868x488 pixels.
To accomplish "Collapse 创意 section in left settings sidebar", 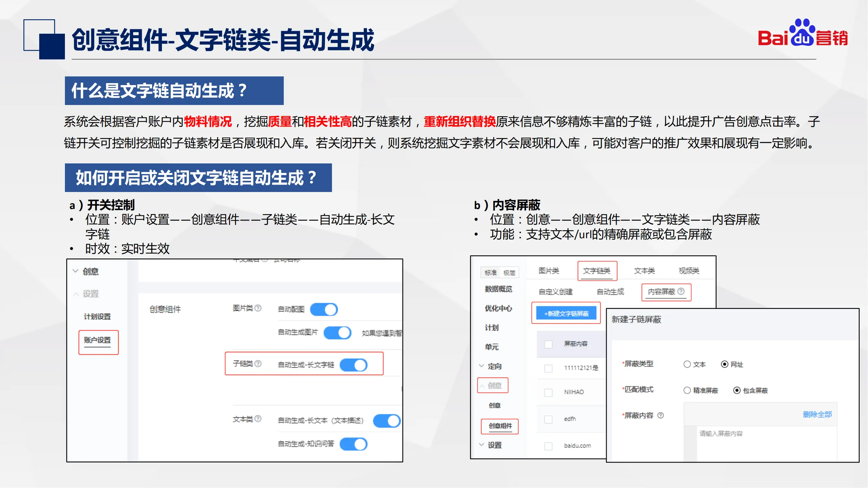I will pyautogui.click(x=76, y=271).
